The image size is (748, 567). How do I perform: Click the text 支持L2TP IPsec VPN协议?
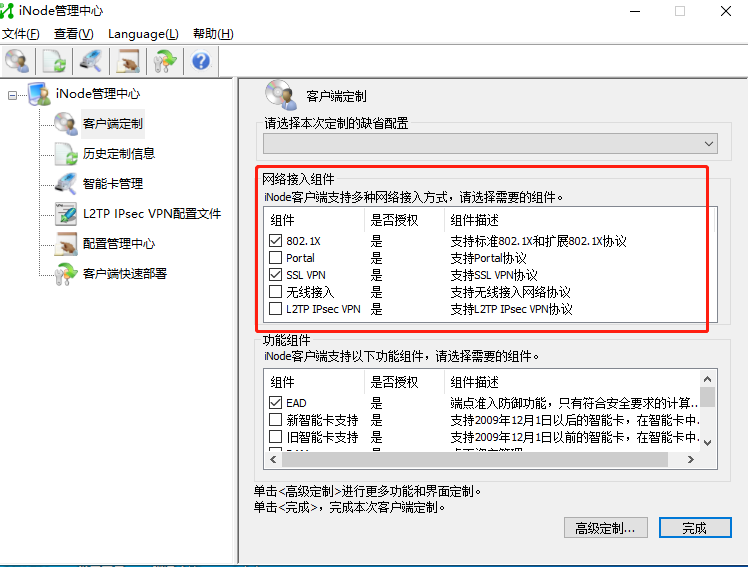511,309
